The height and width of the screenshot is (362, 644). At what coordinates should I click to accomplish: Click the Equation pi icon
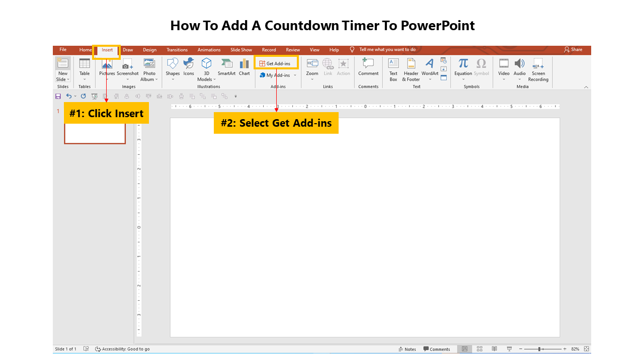pyautogui.click(x=463, y=63)
